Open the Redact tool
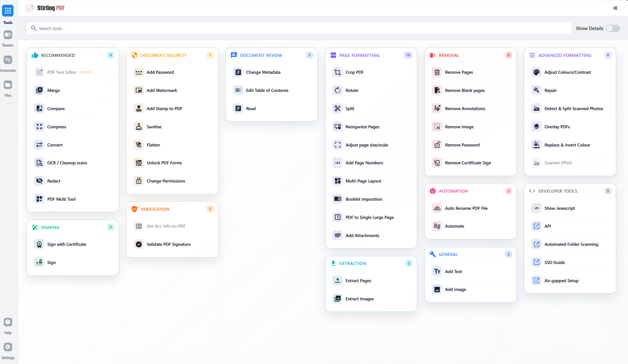Viewport: 628px width, 364px height. pyautogui.click(x=54, y=181)
